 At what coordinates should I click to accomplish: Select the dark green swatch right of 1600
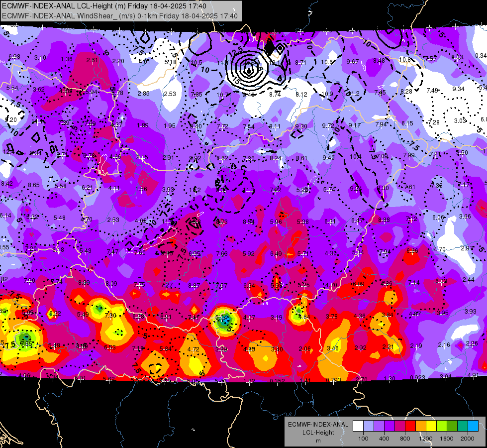(x=452, y=426)
